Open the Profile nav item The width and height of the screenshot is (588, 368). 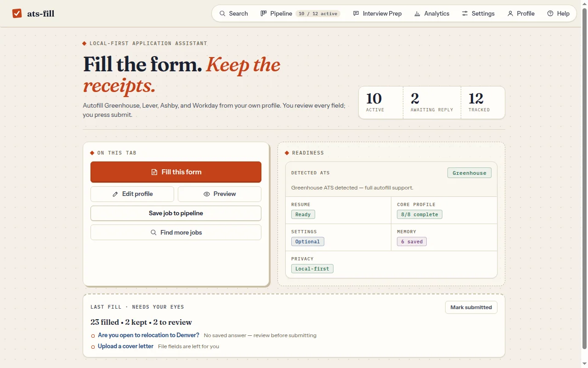521,14
